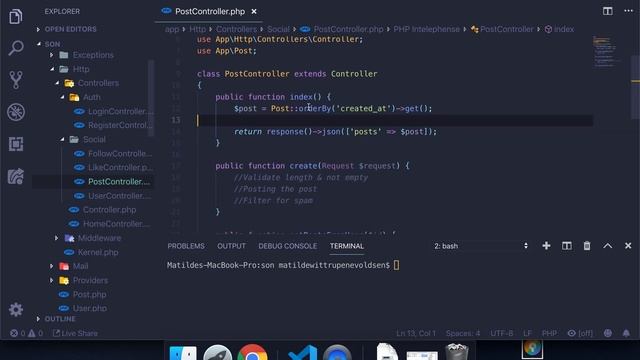Image resolution: width=640 pixels, height=360 pixels.
Task: Create a new terminal with plus icon
Action: point(546,246)
